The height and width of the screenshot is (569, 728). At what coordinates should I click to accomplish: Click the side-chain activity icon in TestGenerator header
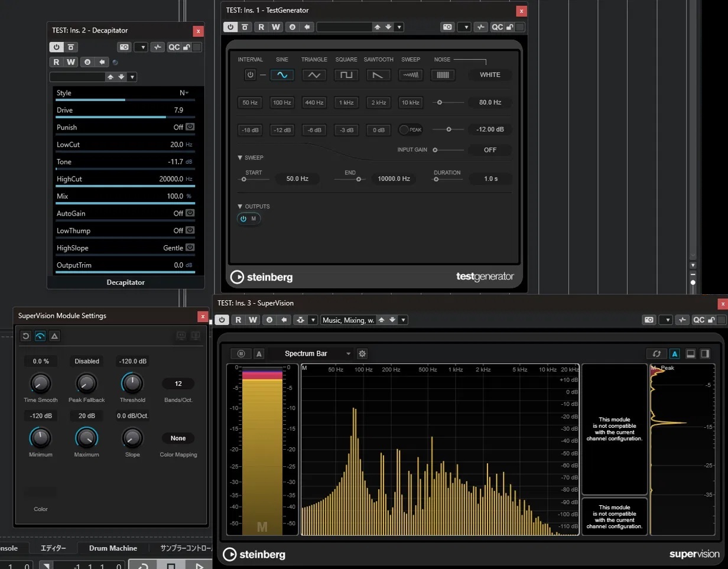pyautogui.click(x=481, y=27)
